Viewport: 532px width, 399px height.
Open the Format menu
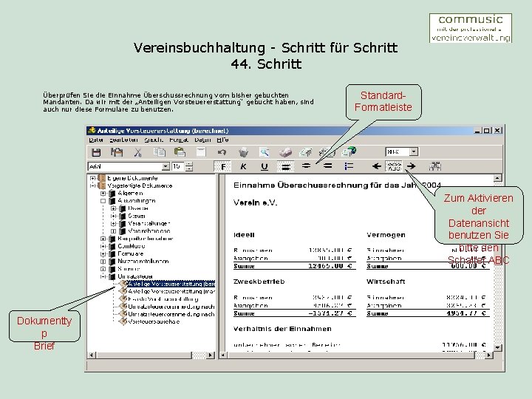click(x=179, y=140)
